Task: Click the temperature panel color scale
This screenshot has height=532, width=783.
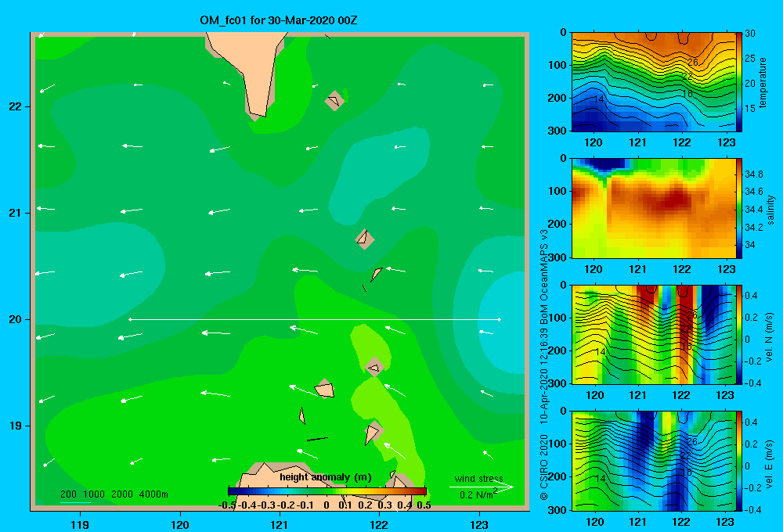Action: pyautogui.click(x=739, y=82)
